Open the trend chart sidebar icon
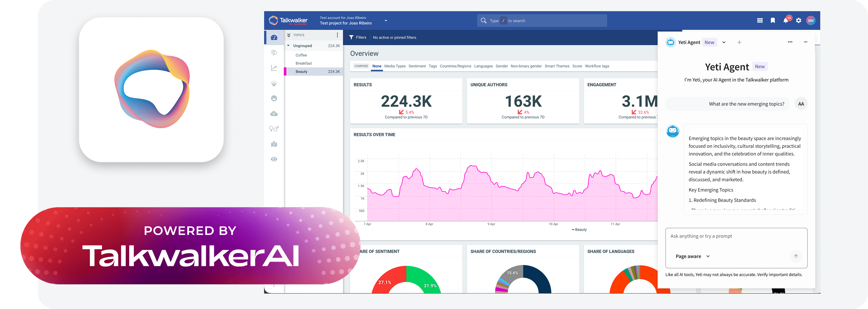 point(274,68)
